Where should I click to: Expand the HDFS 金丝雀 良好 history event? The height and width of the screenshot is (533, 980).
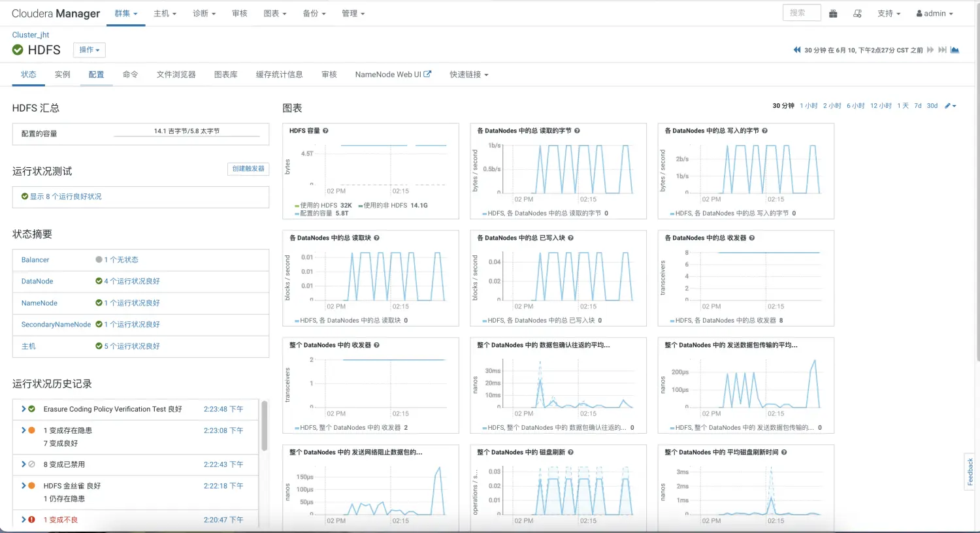(x=24, y=485)
